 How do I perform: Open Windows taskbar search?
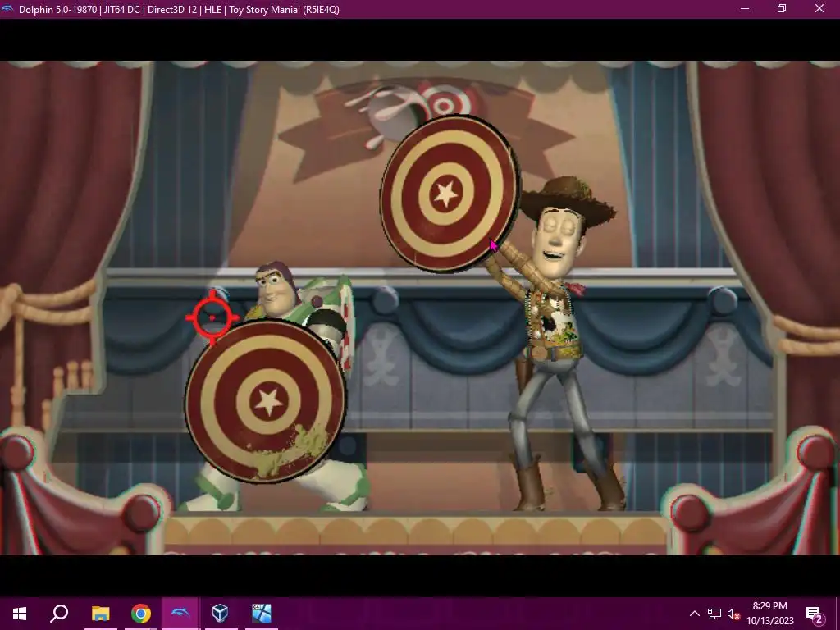point(59,614)
